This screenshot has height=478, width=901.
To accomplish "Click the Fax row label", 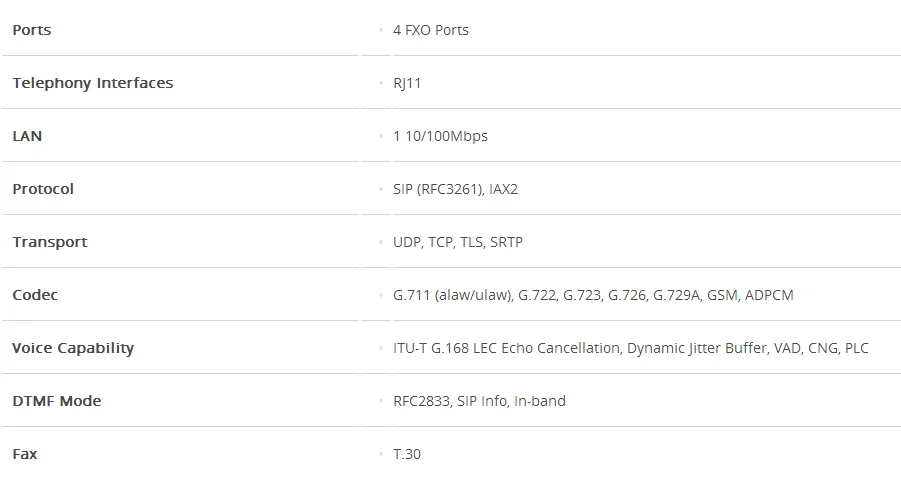I will tap(25, 454).
